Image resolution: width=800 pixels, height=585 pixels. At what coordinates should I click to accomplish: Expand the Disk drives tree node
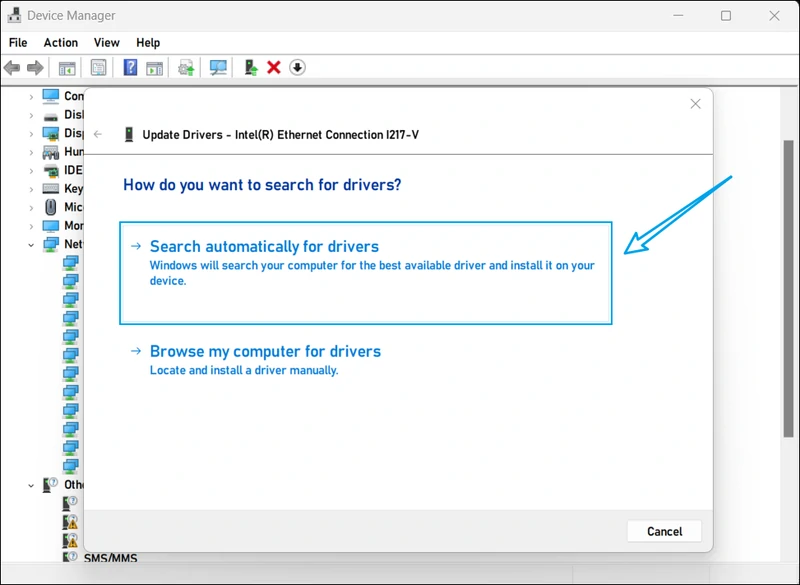point(31,115)
